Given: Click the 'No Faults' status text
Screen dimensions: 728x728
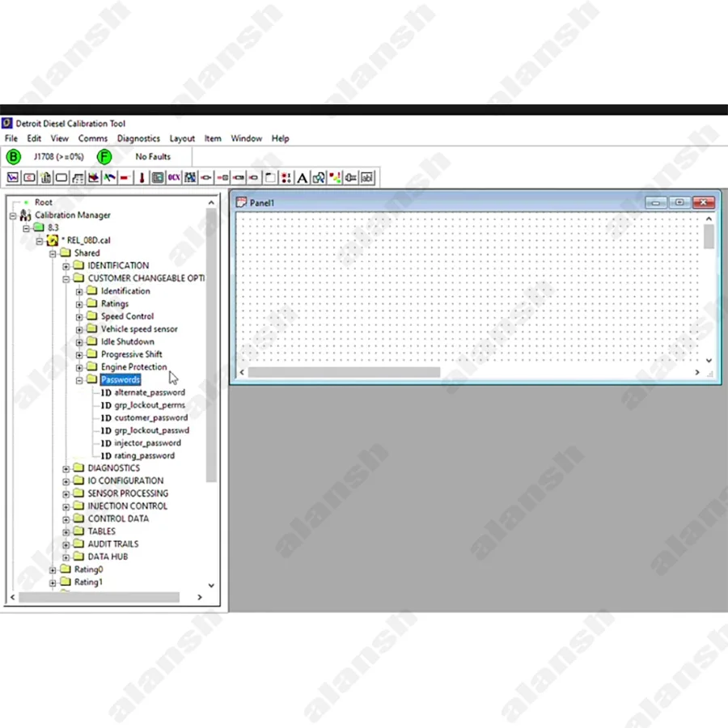Looking at the screenshot, I should click(x=153, y=157).
